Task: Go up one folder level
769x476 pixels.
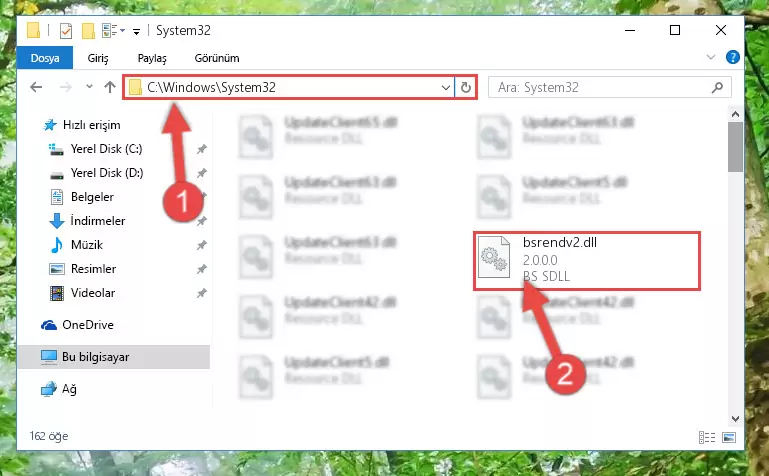Action: [x=110, y=87]
